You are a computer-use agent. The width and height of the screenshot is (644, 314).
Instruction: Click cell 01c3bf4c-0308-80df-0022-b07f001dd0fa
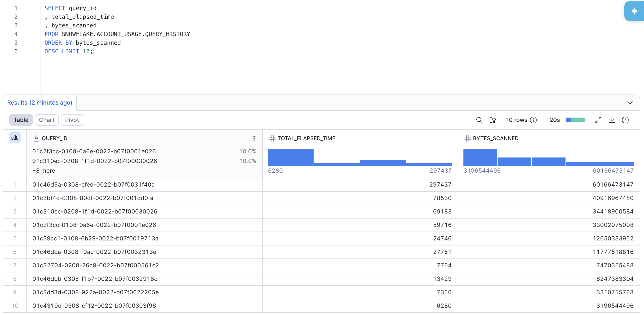point(144,198)
